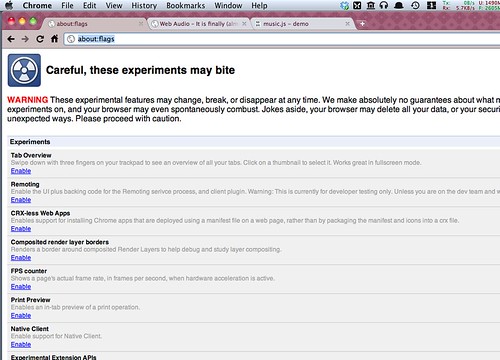Go back with the browser back arrow
This screenshot has width=500, height=360.
11,39
